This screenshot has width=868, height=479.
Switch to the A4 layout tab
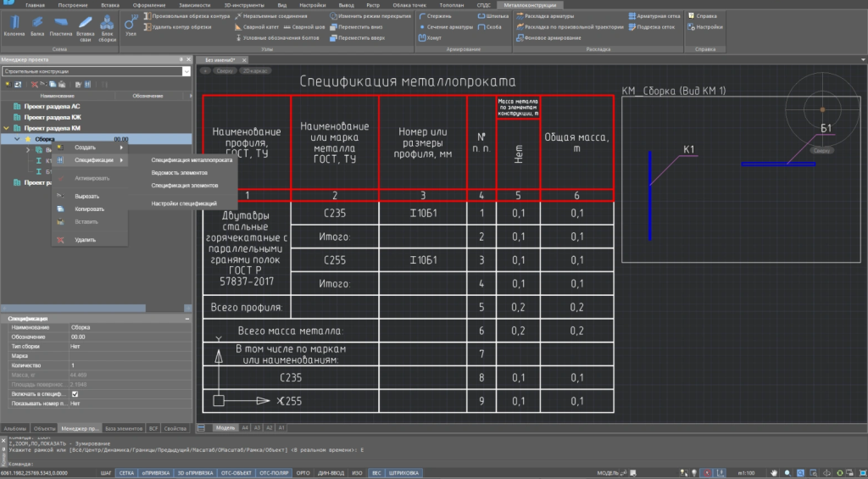coord(245,428)
